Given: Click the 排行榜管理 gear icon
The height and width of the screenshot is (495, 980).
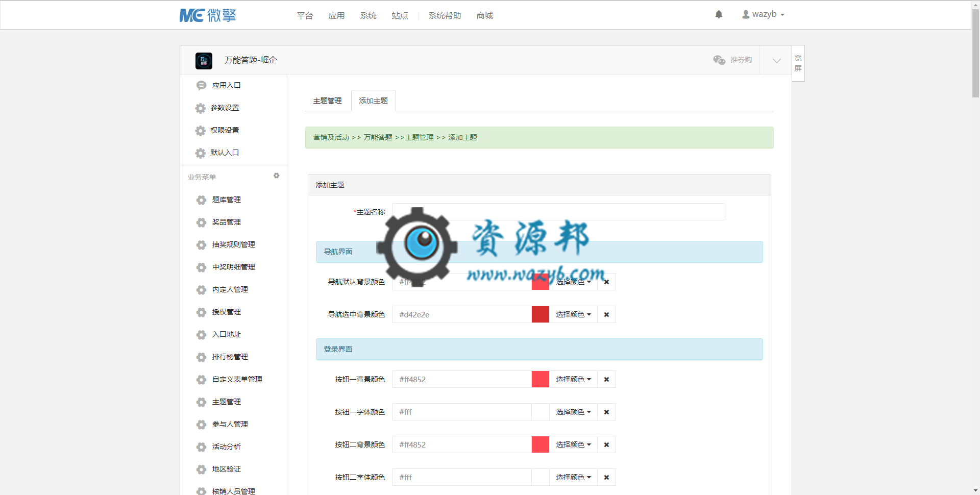Looking at the screenshot, I should coord(201,357).
